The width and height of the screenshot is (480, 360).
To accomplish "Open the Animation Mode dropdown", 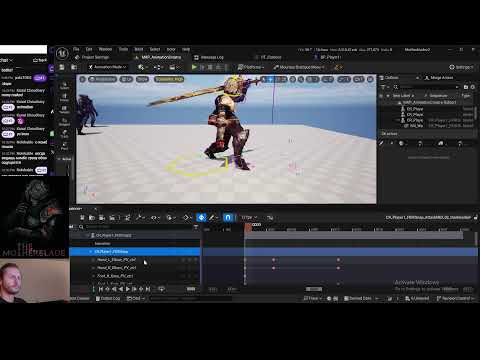I will pos(108,67).
